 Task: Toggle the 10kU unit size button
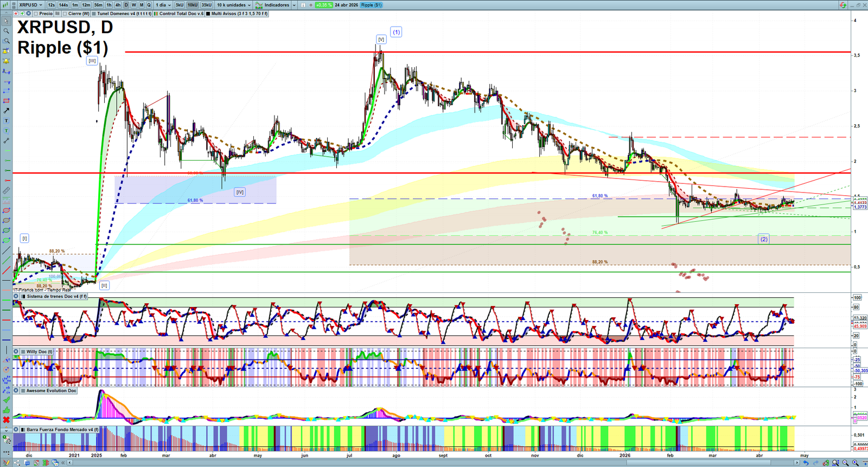click(193, 5)
